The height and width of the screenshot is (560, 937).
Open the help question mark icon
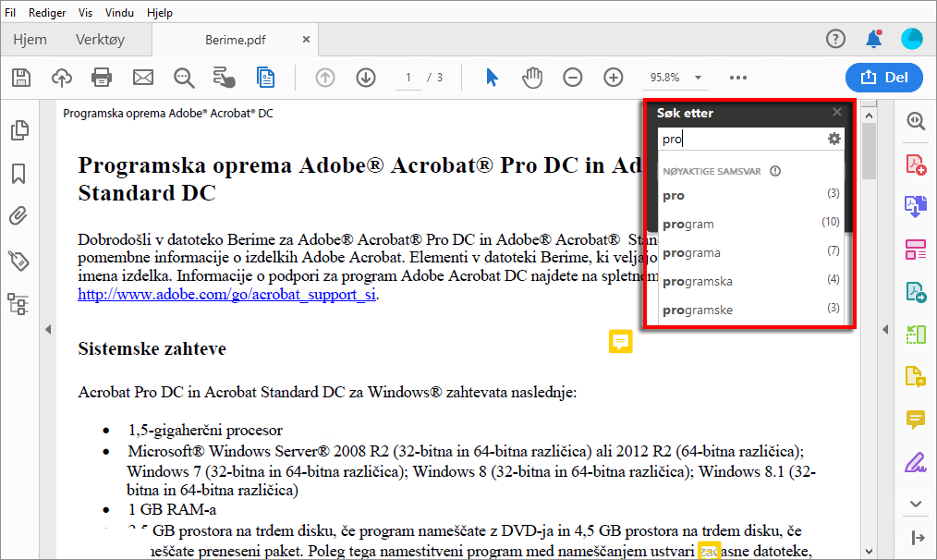tap(835, 40)
